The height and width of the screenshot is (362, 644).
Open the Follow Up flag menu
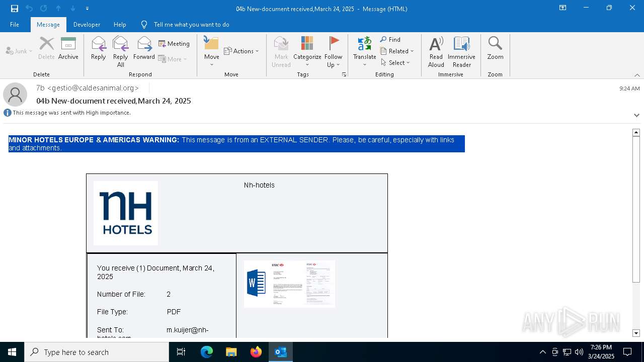(x=333, y=51)
